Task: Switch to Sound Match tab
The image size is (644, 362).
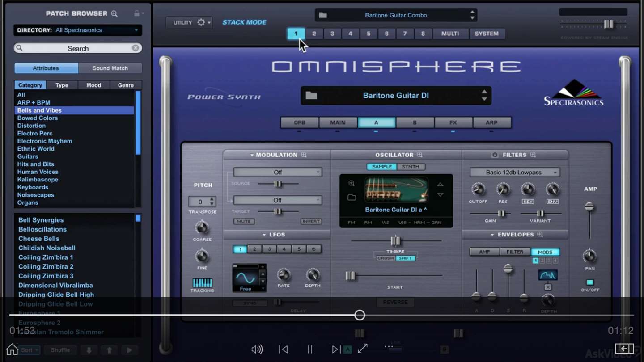Action: click(110, 68)
